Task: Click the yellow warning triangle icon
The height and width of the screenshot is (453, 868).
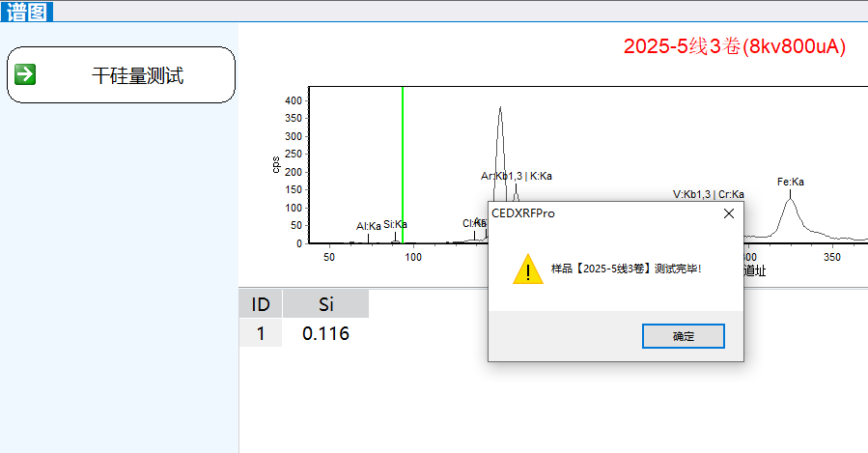Action: click(527, 269)
